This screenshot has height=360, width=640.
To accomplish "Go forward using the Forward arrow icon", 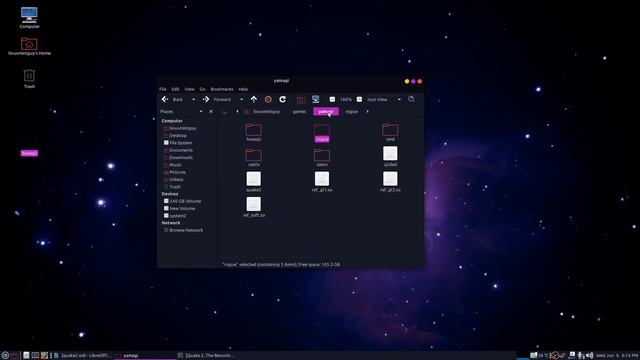I will pyautogui.click(x=206, y=99).
